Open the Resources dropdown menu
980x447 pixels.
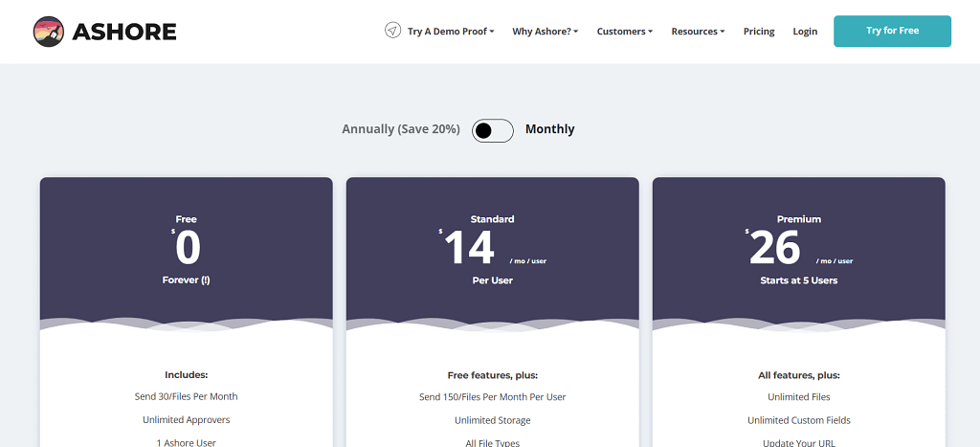click(698, 32)
